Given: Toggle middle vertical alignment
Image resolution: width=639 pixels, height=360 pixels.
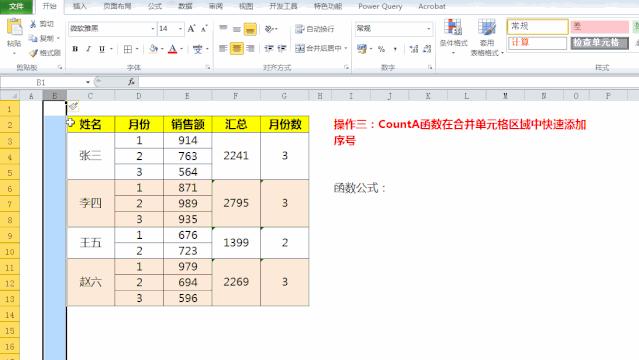Looking at the screenshot, I should coord(237,29).
